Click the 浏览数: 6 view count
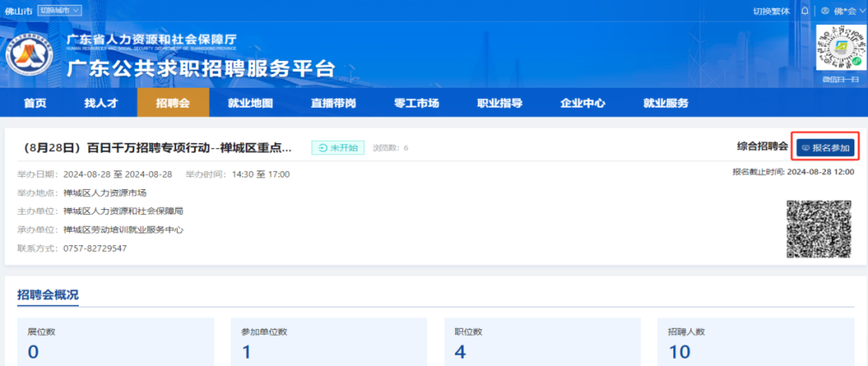Viewport: 868px width, 366px height. tap(391, 148)
